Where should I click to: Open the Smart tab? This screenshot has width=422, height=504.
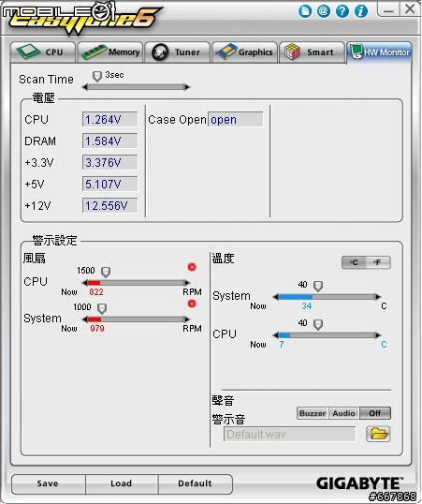[312, 52]
